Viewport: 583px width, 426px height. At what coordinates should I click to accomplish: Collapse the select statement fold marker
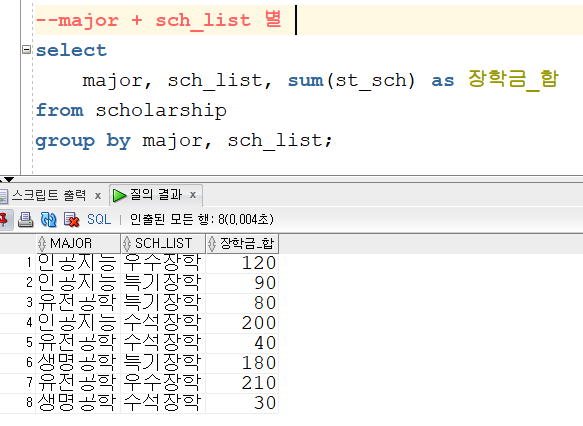point(26,49)
